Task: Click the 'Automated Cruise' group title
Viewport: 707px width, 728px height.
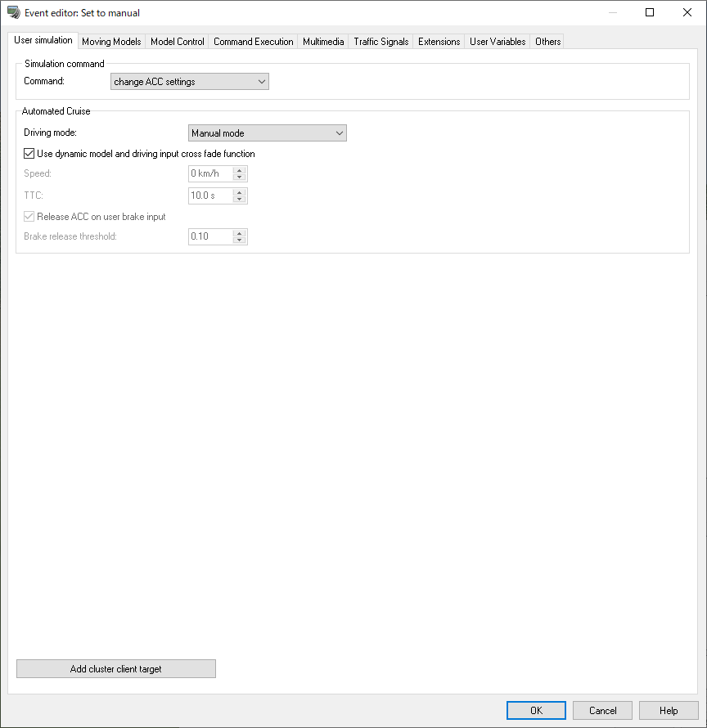Action: [x=56, y=111]
